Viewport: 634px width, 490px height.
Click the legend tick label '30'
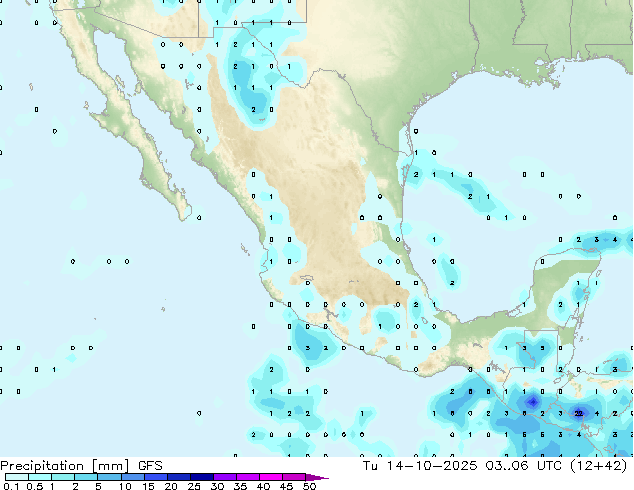coord(217,486)
